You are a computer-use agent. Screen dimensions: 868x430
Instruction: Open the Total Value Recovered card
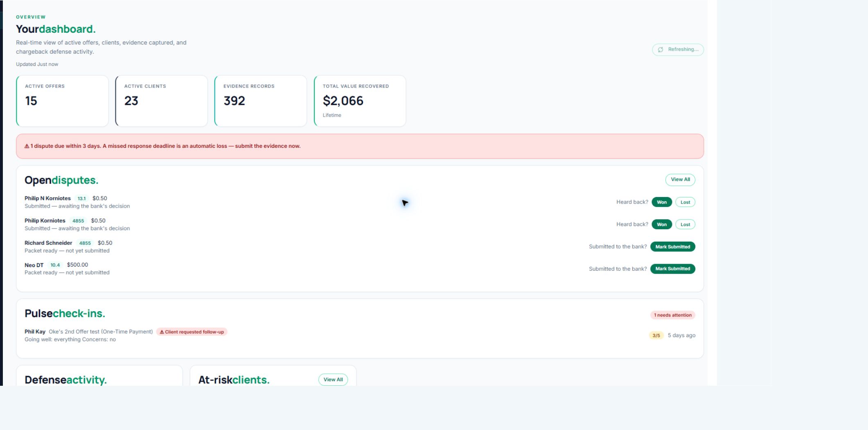click(360, 101)
